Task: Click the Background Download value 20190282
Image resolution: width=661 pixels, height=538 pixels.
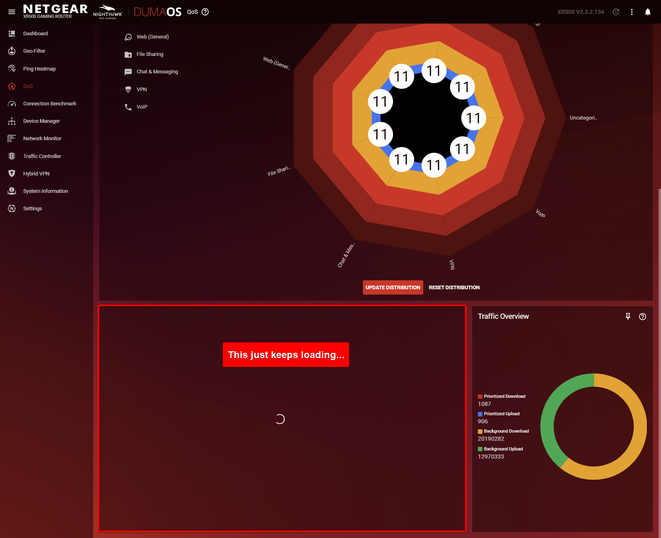Action: pyautogui.click(x=491, y=439)
